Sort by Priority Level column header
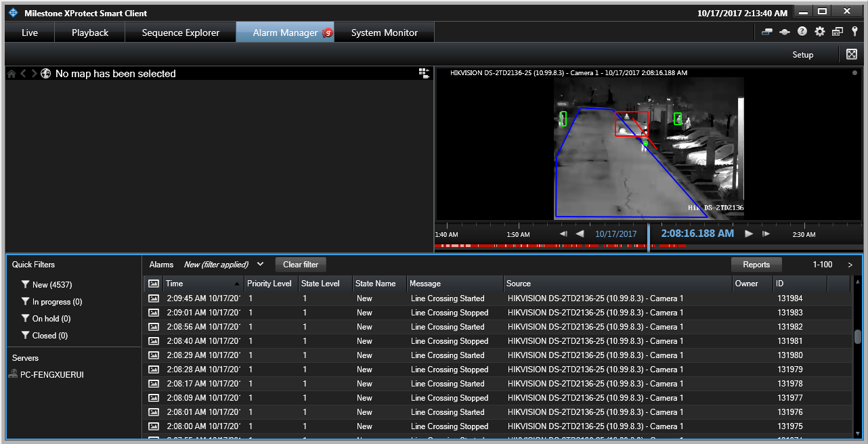The width and height of the screenshot is (868, 444). click(x=271, y=284)
